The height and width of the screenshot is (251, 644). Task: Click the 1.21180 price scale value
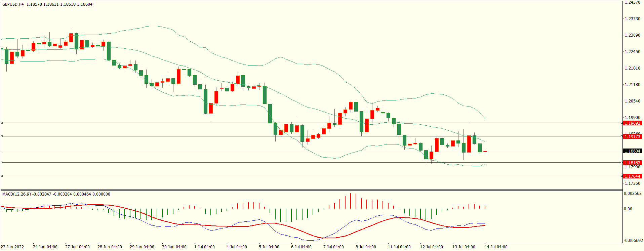click(632, 85)
